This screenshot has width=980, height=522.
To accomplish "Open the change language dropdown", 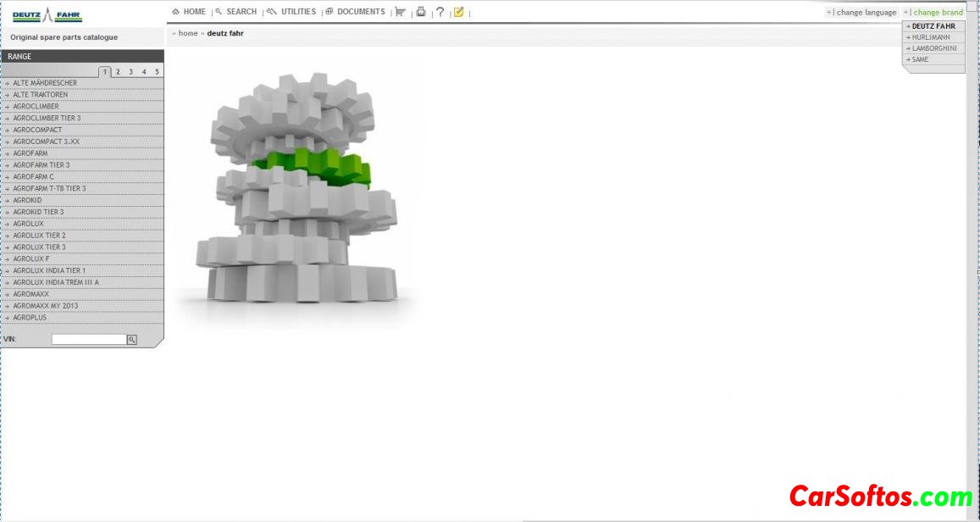I will 866,13.
